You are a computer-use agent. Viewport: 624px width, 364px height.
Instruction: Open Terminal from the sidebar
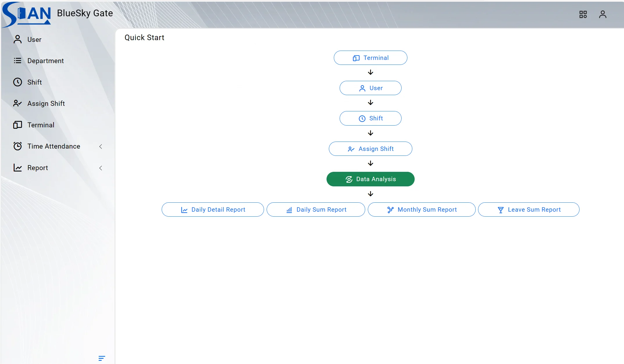(41, 125)
